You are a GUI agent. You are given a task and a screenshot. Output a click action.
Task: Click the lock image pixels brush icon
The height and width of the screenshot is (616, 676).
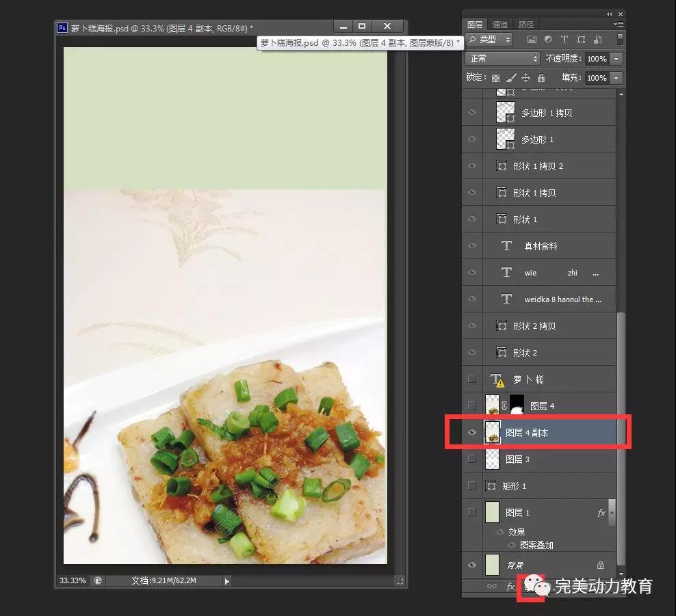coord(510,78)
